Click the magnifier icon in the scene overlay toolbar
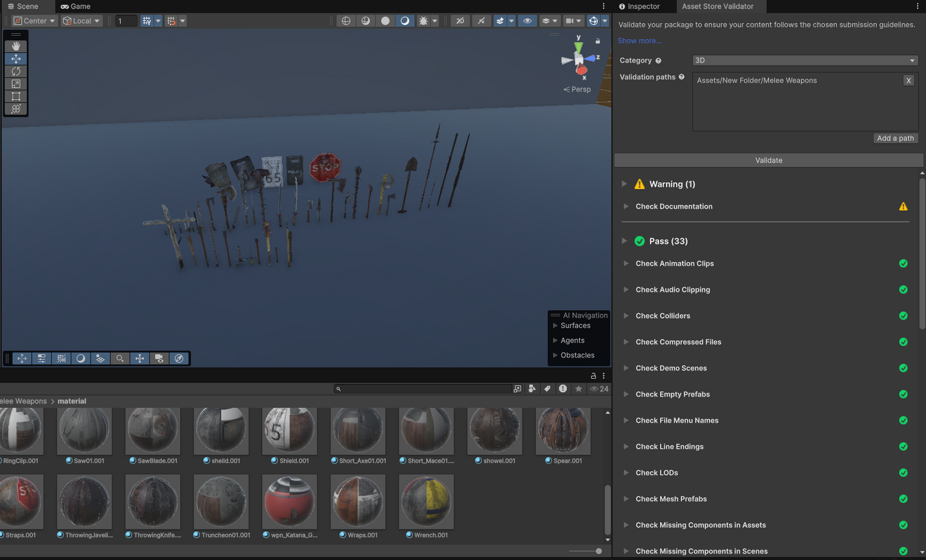 (x=120, y=359)
